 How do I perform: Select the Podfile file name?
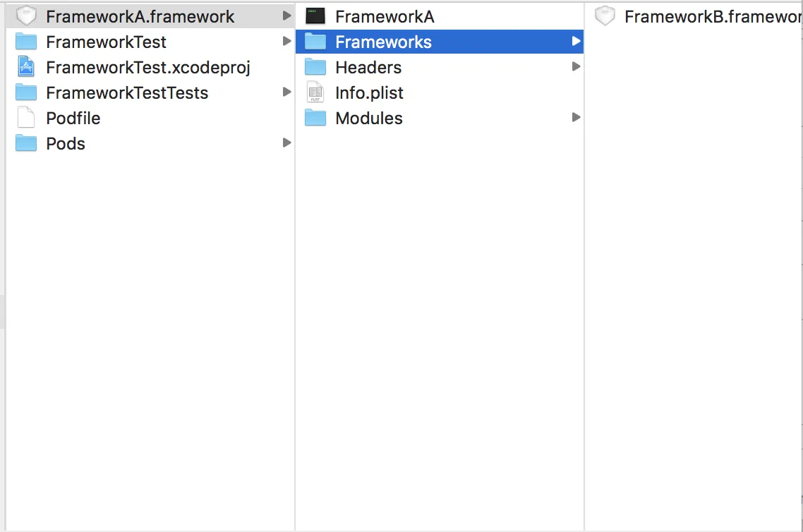pyautogui.click(x=73, y=118)
